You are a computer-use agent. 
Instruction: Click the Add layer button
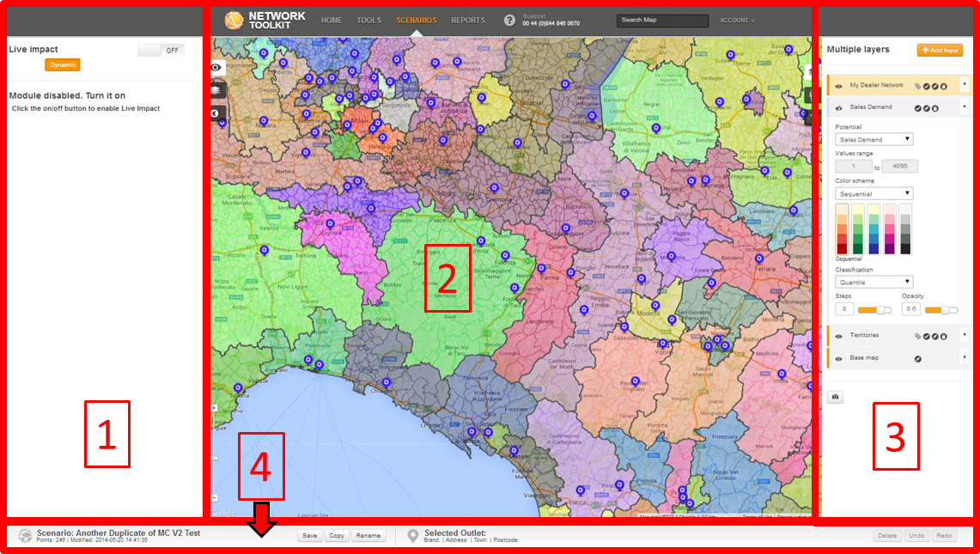[940, 51]
